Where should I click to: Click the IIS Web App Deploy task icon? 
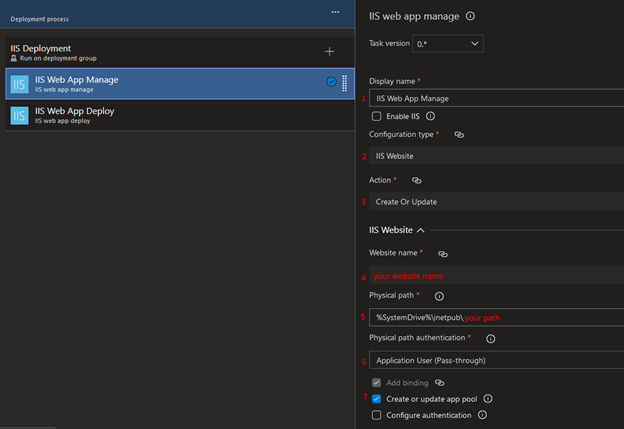point(20,115)
